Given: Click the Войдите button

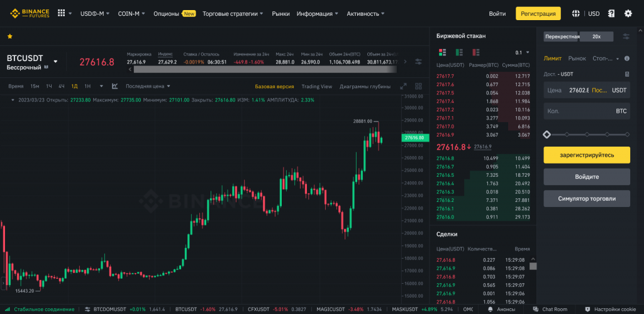Looking at the screenshot, I should pos(587,177).
